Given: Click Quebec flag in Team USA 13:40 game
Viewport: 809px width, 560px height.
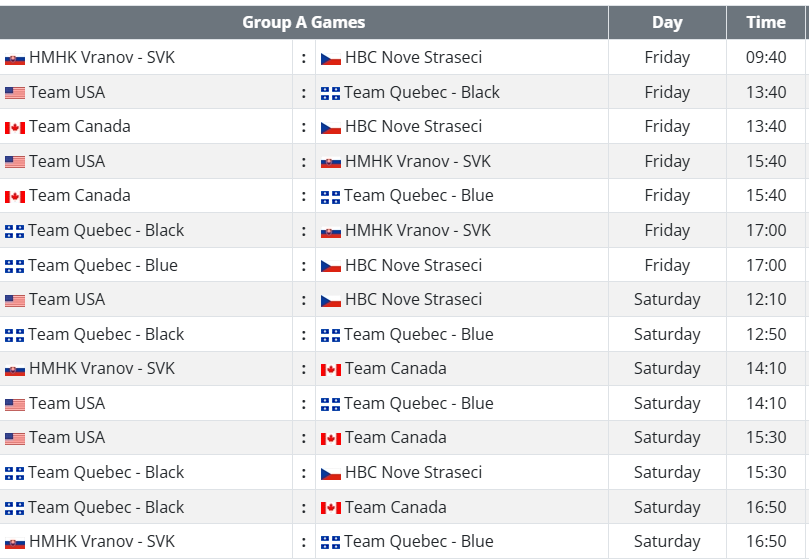Looking at the screenshot, I should point(330,93).
